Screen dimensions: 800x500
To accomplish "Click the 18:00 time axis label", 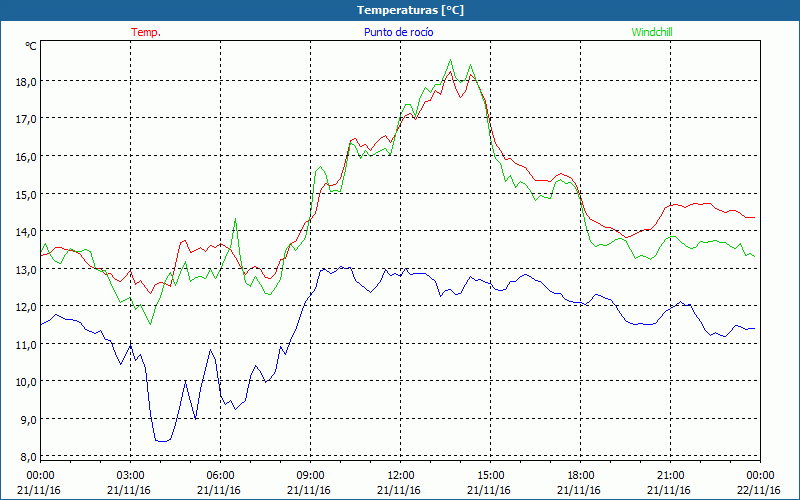I will click(581, 476).
